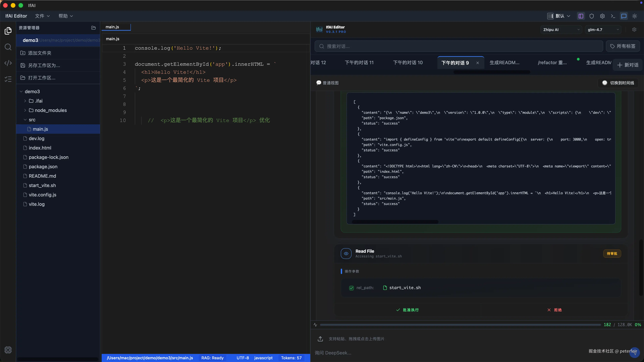
Task: Click the shield icon in top toolbar
Action: point(592,16)
